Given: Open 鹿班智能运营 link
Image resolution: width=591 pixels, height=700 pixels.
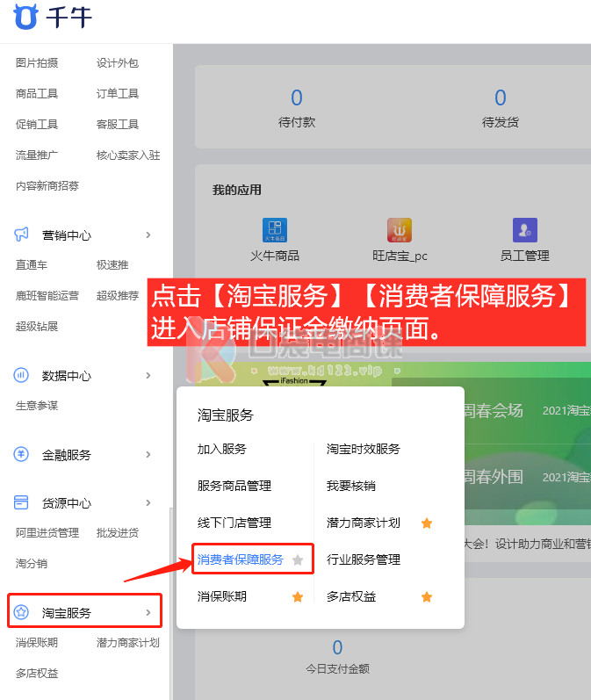Looking at the screenshot, I should click(x=47, y=295).
